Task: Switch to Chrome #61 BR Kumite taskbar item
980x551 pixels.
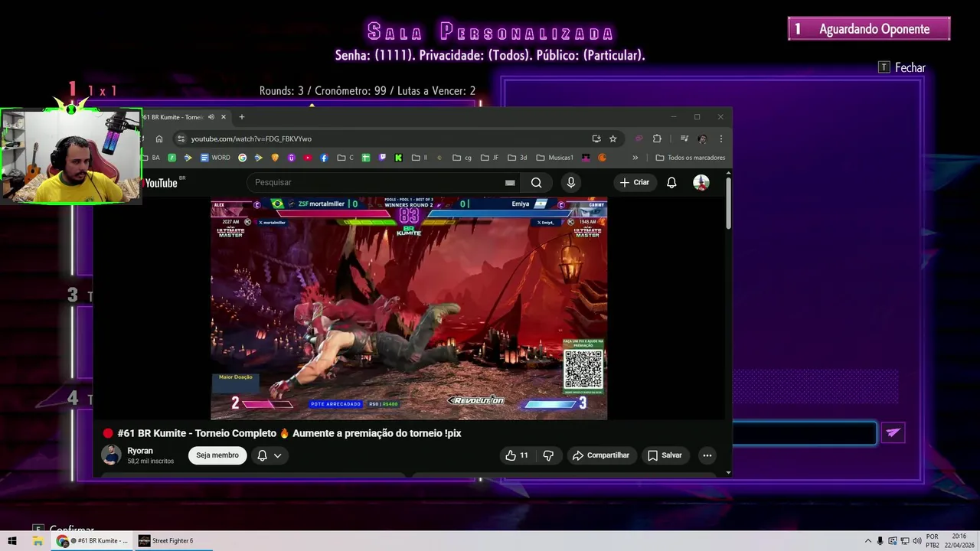Action: (x=93, y=541)
